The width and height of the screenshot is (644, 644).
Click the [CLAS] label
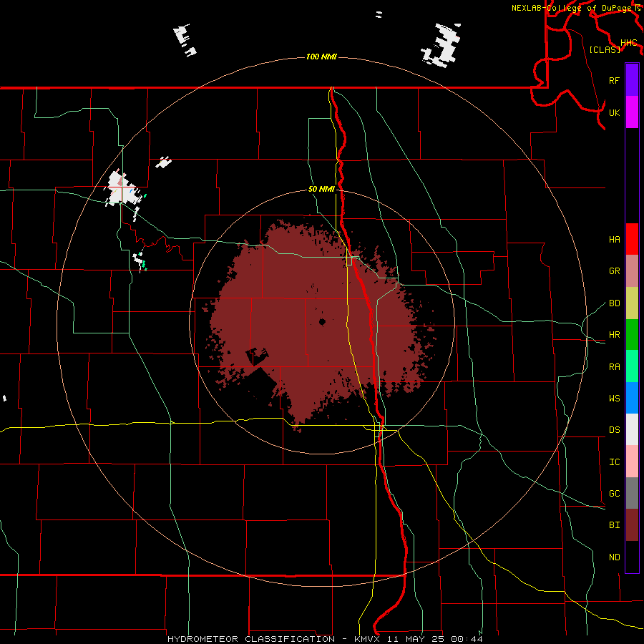(x=605, y=49)
